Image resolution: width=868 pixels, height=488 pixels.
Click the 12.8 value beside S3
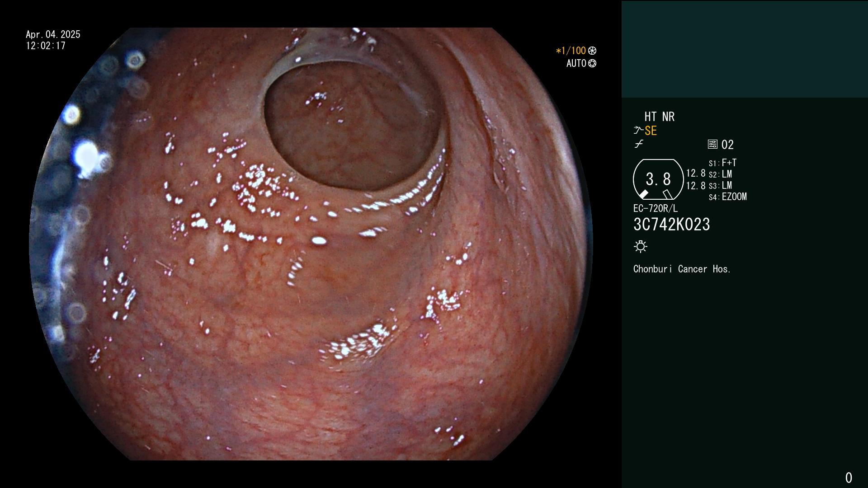click(696, 186)
